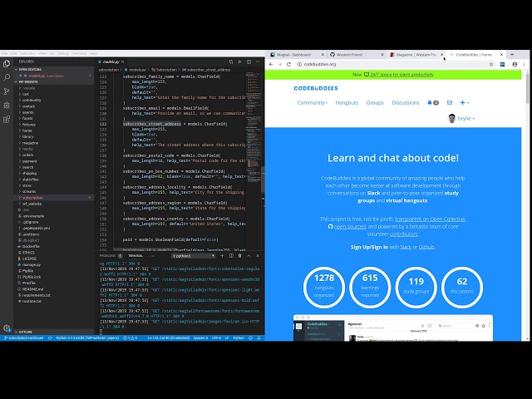Viewport: 532px width, 399px height.
Task: Click the Slack sign-in link
Action: tap(406, 247)
